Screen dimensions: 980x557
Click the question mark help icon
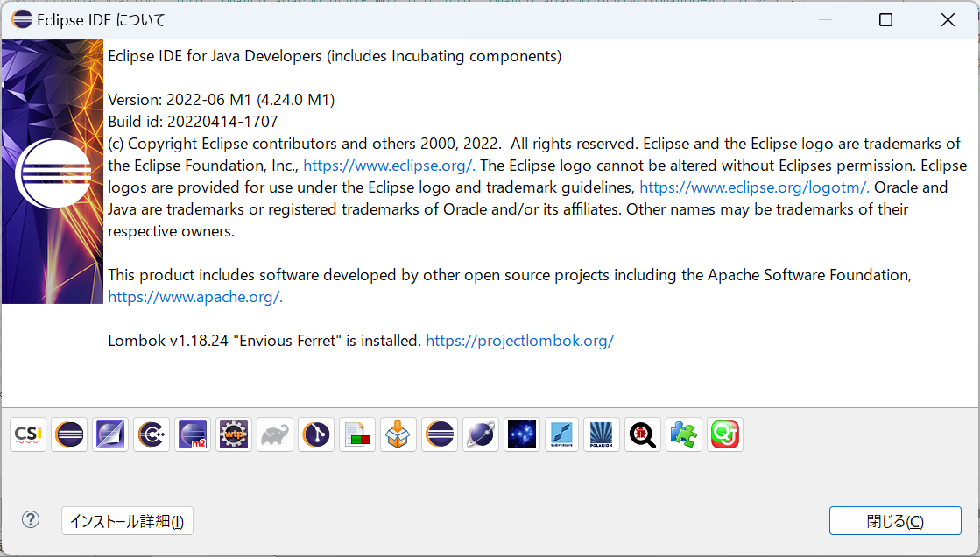point(30,519)
